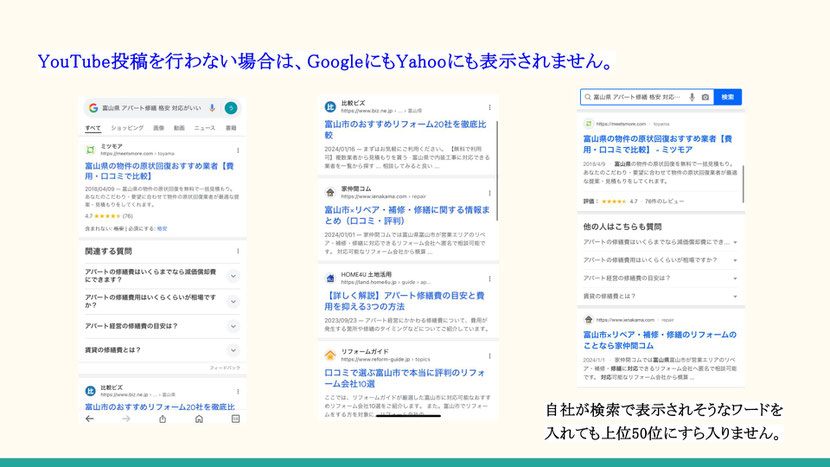Open options for リフォームガイド result
The width and height of the screenshot is (830, 467).
[x=490, y=356]
